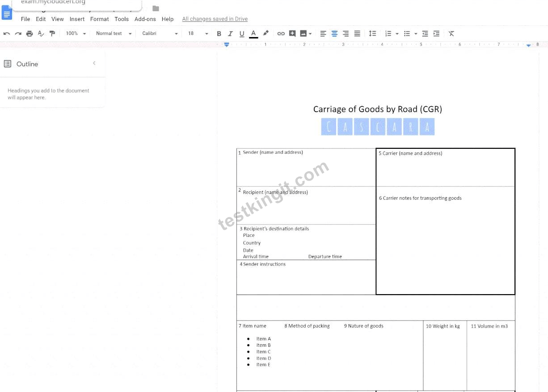Open the 100% zoom dropdown
The image size is (548, 392).
click(76, 34)
